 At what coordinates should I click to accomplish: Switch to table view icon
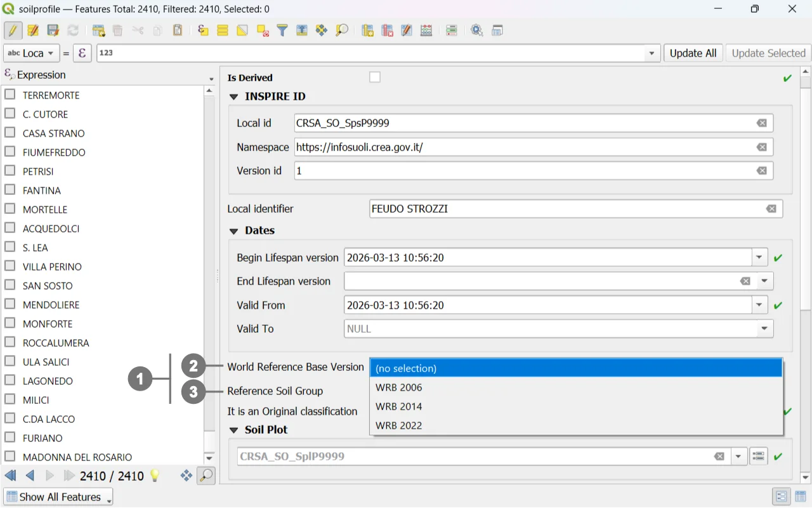(x=799, y=497)
